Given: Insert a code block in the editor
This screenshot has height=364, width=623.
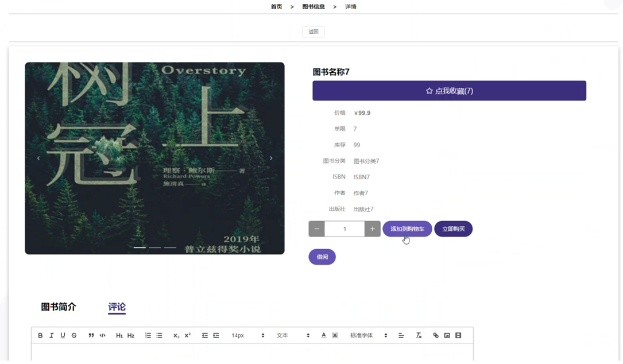Looking at the screenshot, I should tap(103, 335).
